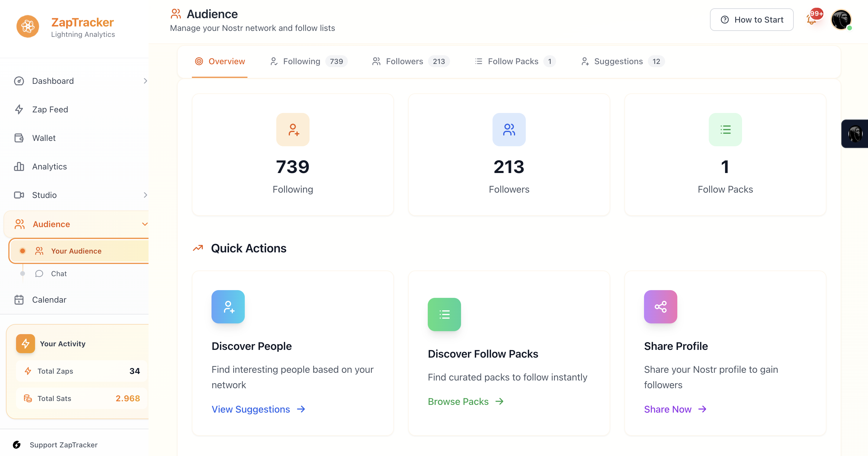Expand the Studio sidebar item
Viewport: 868px width, 456px height.
(x=146, y=195)
